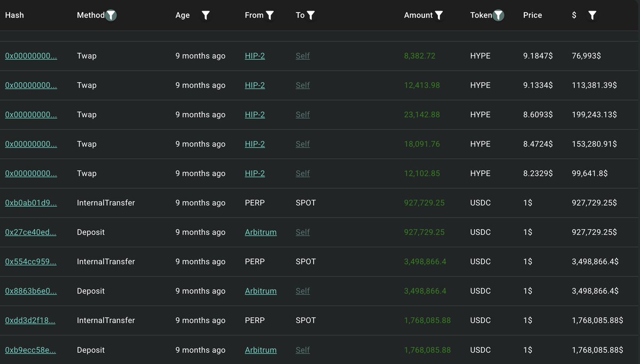Click Self link in the 0x8863b6e0 deposit row
The height and width of the screenshot is (364, 640).
[x=302, y=291]
